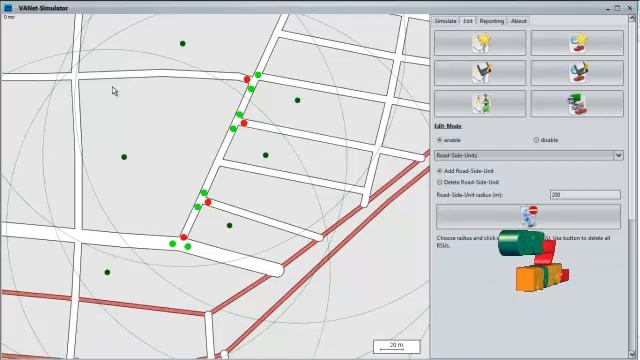Click the save map floppy-disk icon
The image size is (640, 360).
point(480,73)
